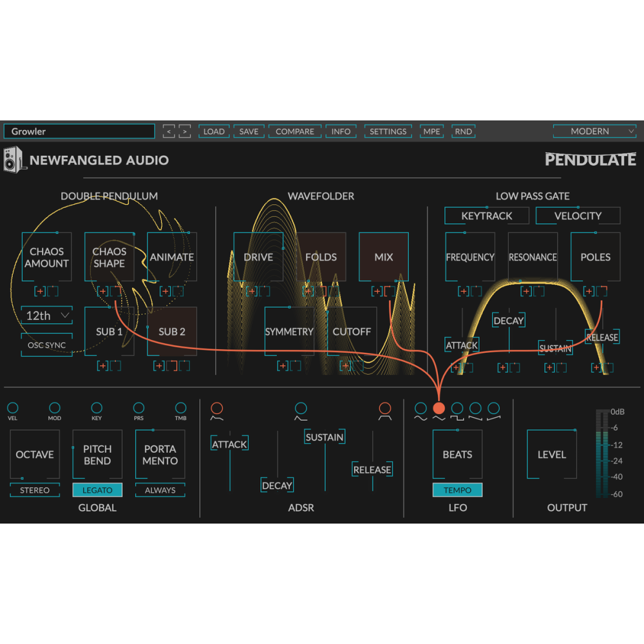Screen dimensions: 644x644
Task: Add modulation with plus under Frequency
Action: coord(464,291)
